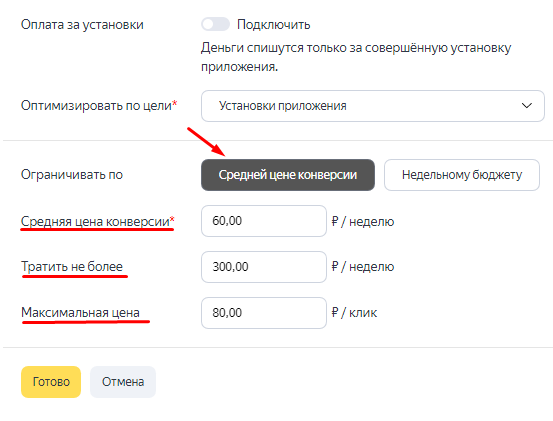Click the ₽ / клик unit text
Screen dimensions: 553x421
[354, 313]
